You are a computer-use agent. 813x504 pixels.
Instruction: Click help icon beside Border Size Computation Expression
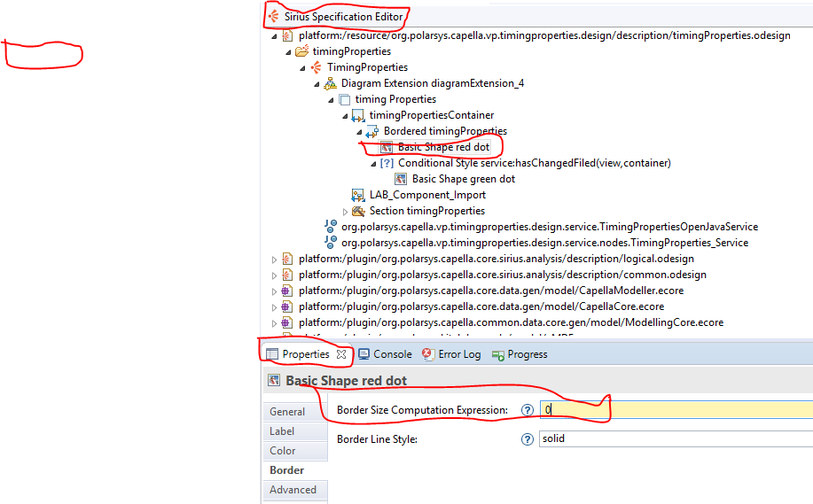[528, 410]
